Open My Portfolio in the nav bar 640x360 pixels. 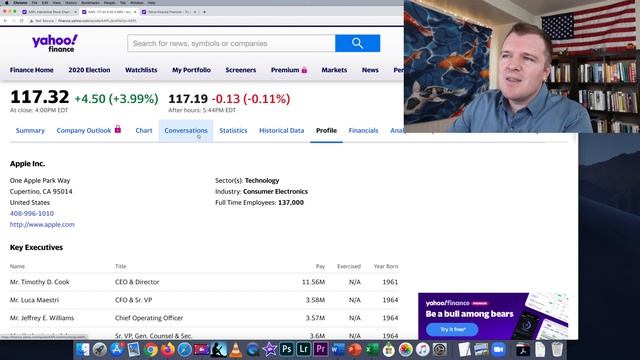click(x=191, y=70)
